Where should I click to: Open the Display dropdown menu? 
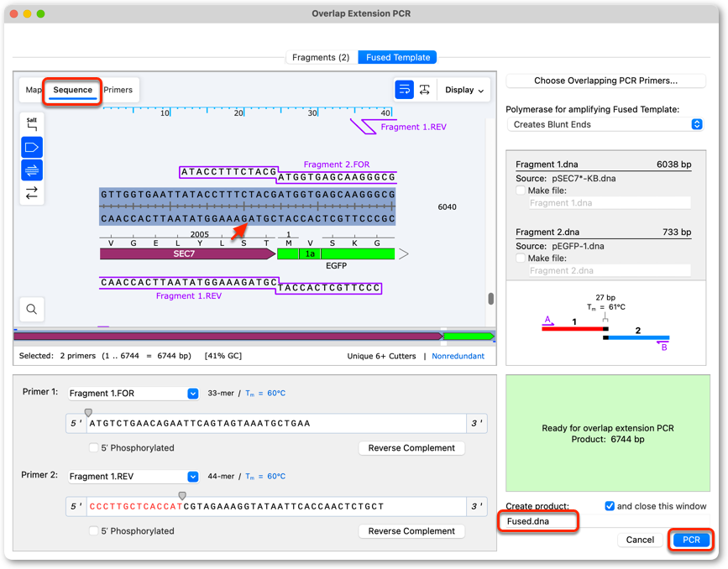pos(464,90)
